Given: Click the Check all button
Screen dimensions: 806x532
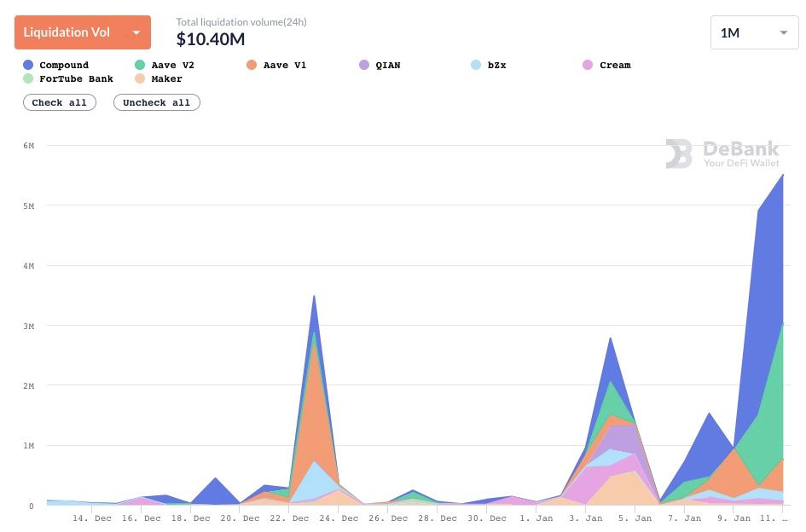Looking at the screenshot, I should (x=60, y=102).
